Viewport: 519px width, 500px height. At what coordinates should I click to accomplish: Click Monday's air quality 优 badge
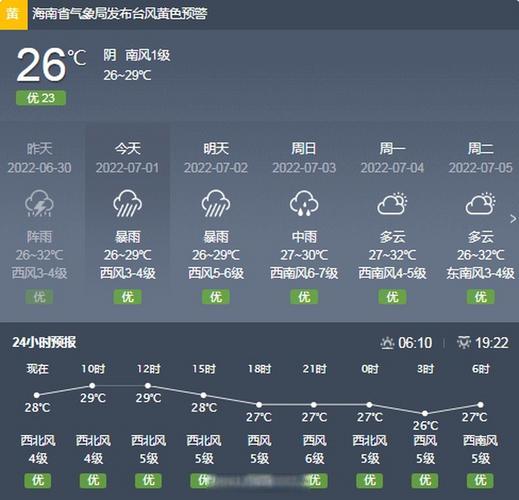click(x=392, y=297)
